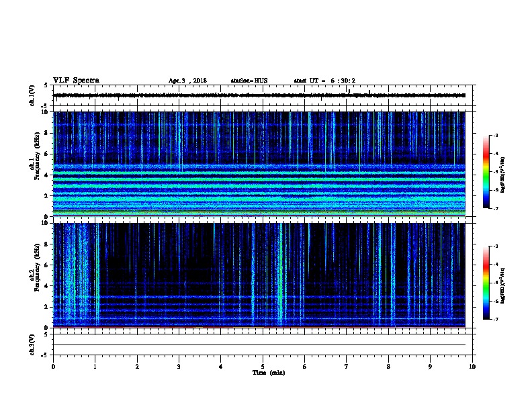Click time axis tick label "0"

click(53, 367)
